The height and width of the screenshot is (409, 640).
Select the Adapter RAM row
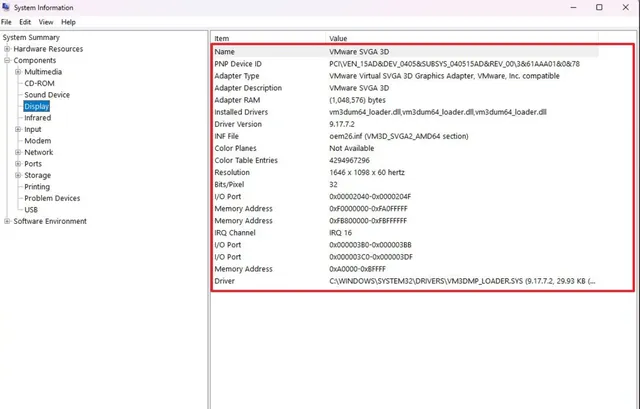(405, 100)
